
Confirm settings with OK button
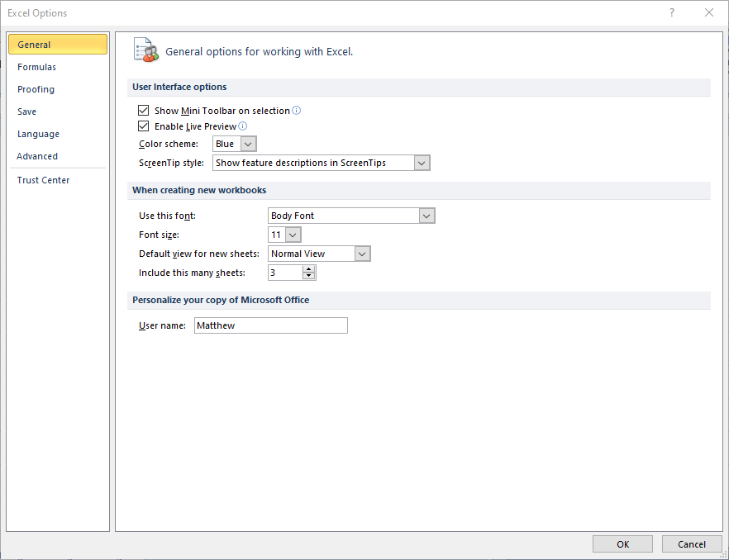pyautogui.click(x=622, y=544)
